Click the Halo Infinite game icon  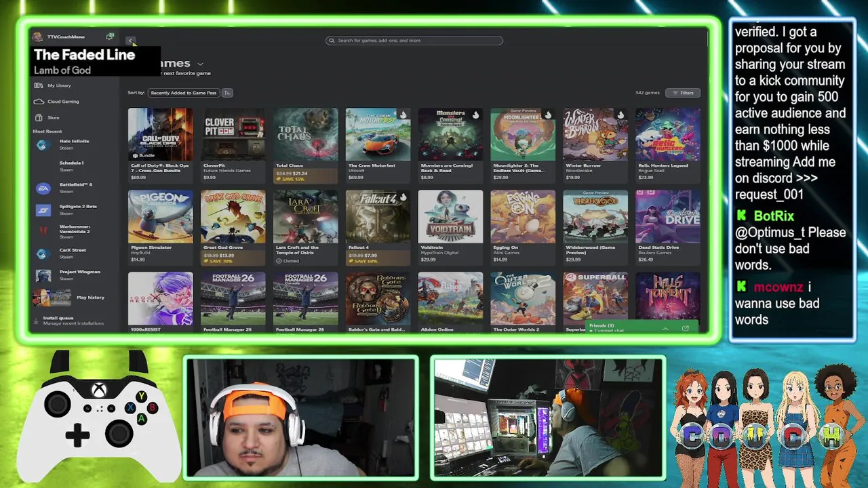point(43,144)
